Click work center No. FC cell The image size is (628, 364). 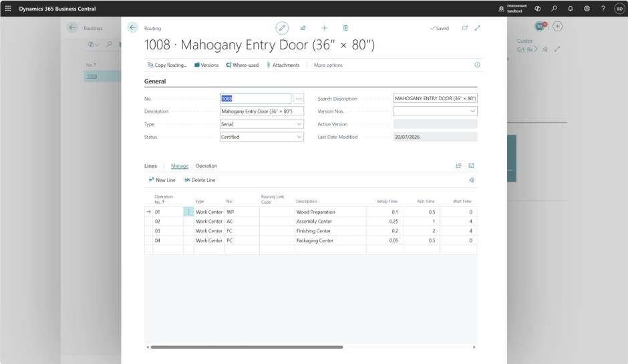tap(242, 231)
